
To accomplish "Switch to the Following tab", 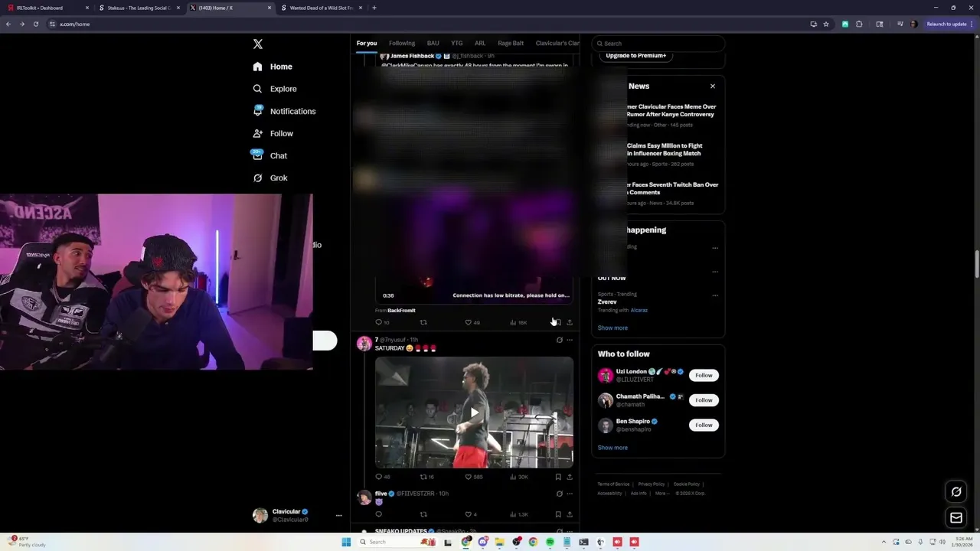I will click(x=402, y=44).
